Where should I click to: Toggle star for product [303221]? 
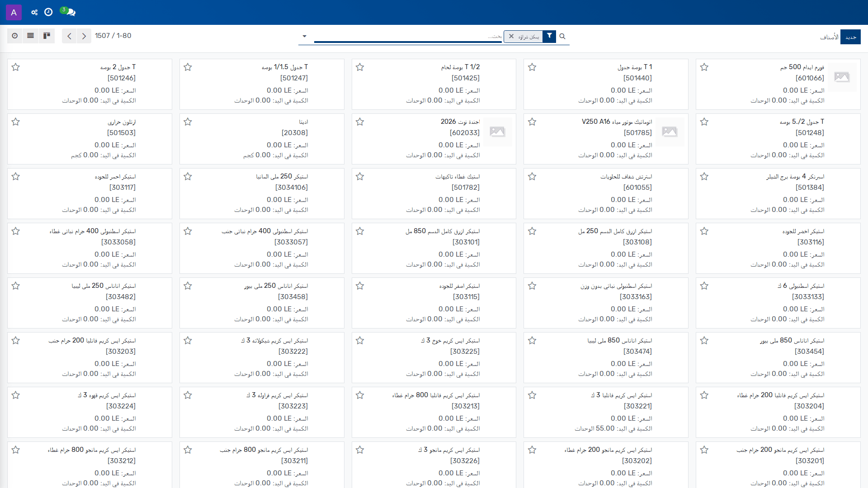click(532, 395)
